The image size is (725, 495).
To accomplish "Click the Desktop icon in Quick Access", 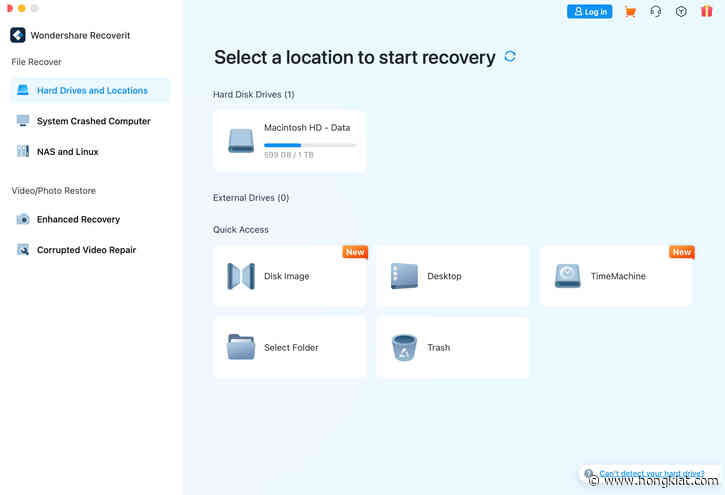I will point(404,276).
